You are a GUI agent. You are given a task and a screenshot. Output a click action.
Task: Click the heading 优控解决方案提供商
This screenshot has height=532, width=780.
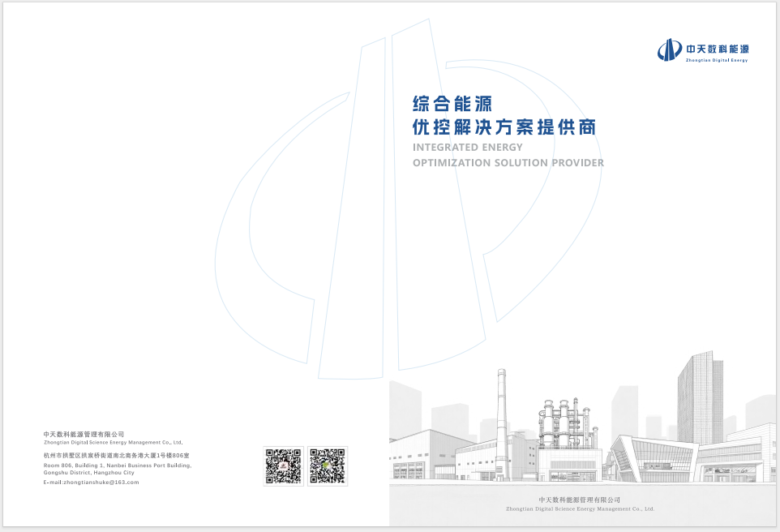pos(504,128)
